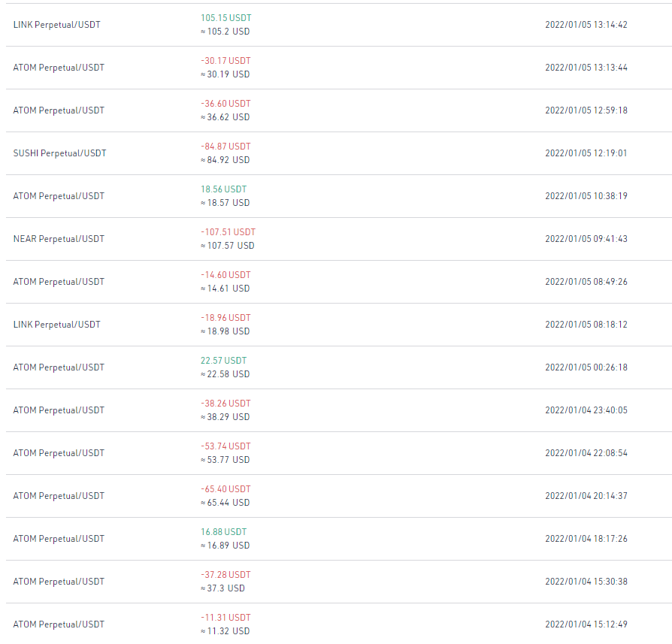Select the 16.88 USDT ATOM profit

coord(224,532)
